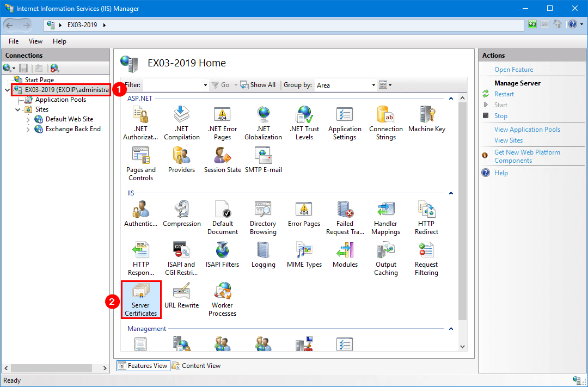Open .NET Trust Levels feature

304,123
